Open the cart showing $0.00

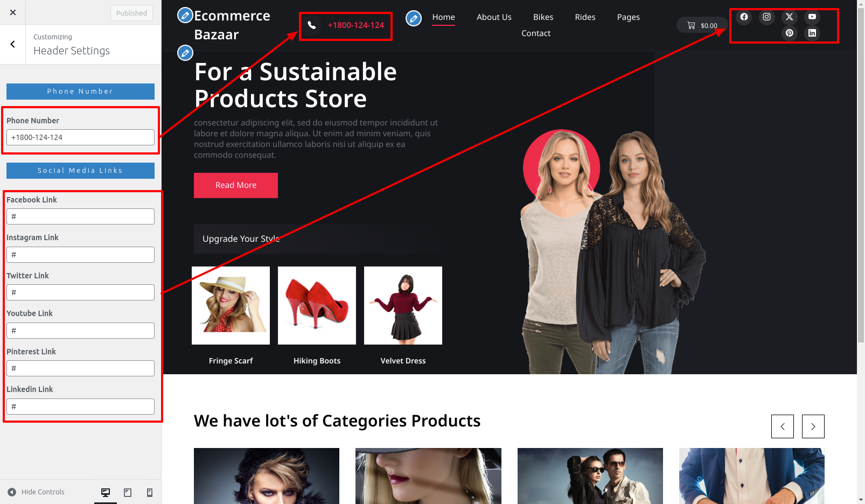(702, 25)
